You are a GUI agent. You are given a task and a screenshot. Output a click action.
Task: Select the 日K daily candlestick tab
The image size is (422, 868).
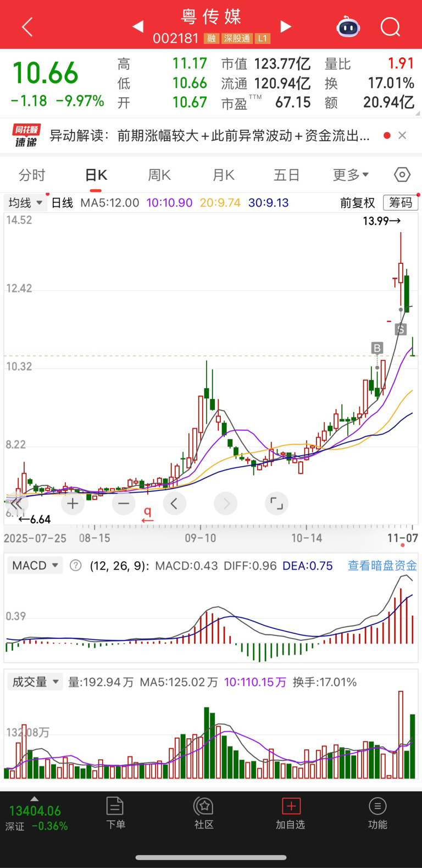(96, 175)
